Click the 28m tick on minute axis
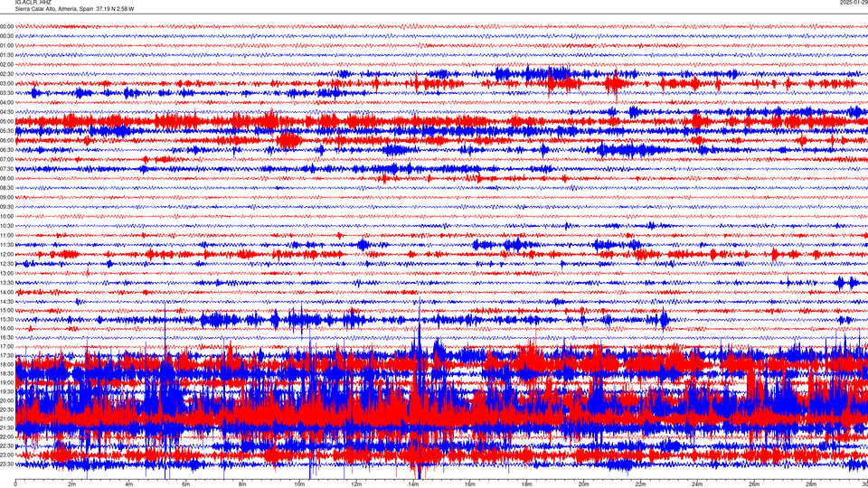The image size is (868, 488). [811, 484]
